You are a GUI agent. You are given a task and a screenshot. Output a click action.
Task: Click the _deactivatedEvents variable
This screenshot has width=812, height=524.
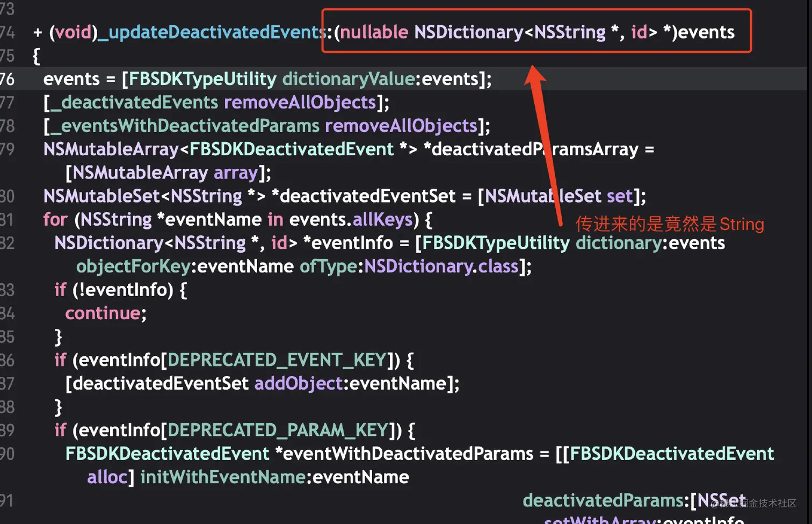point(134,102)
